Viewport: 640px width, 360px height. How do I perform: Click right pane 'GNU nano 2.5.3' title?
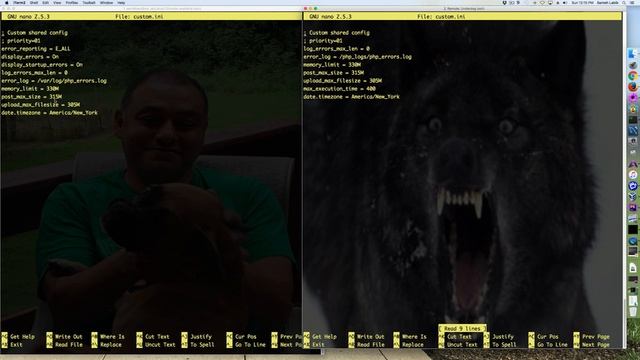pos(330,17)
